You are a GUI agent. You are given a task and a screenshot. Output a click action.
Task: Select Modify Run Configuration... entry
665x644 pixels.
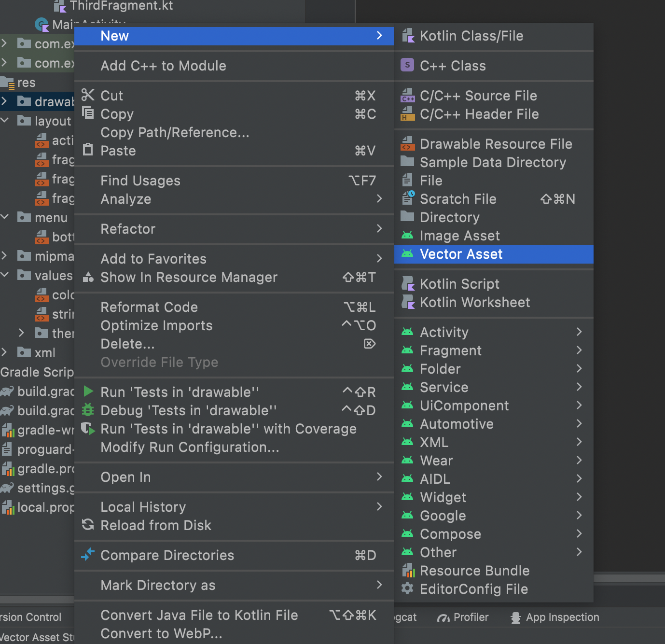(x=234, y=447)
